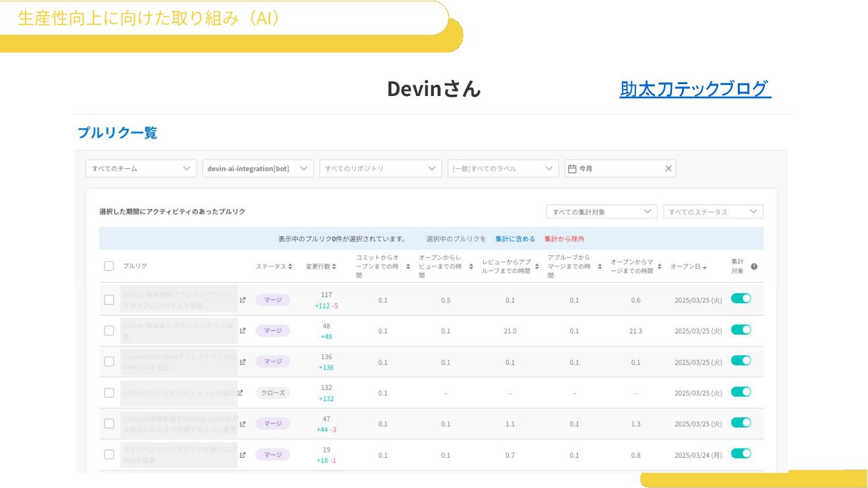The image size is (868, 488).
Task: Select the checkbox for the クローズ pull request row
Action: (109, 393)
